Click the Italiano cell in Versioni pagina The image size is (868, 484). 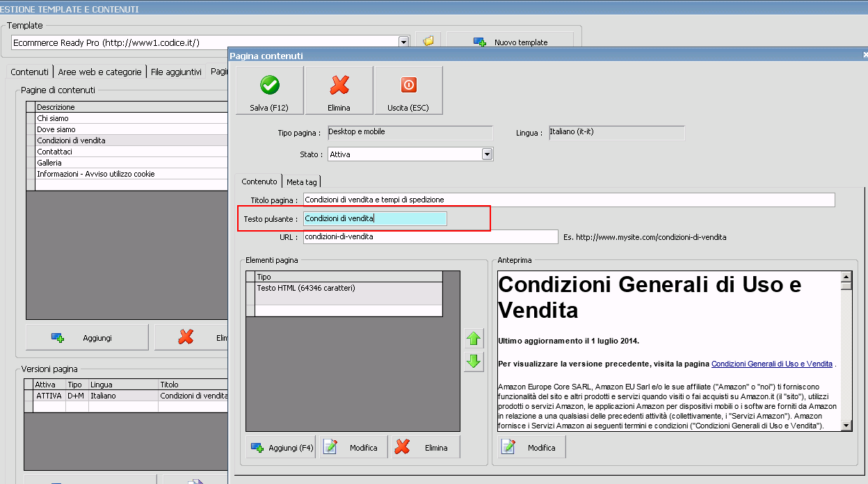click(123, 395)
